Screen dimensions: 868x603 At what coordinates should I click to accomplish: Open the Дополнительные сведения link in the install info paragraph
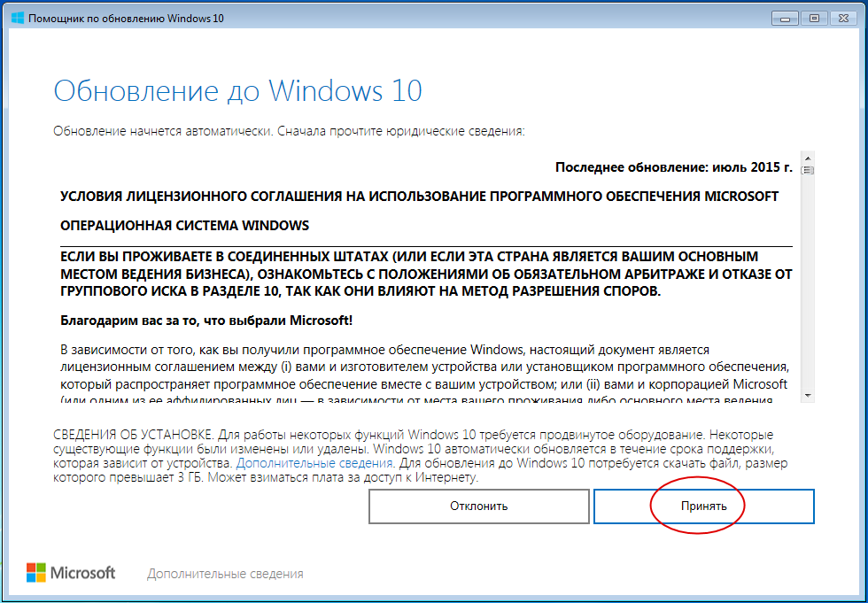click(314, 463)
